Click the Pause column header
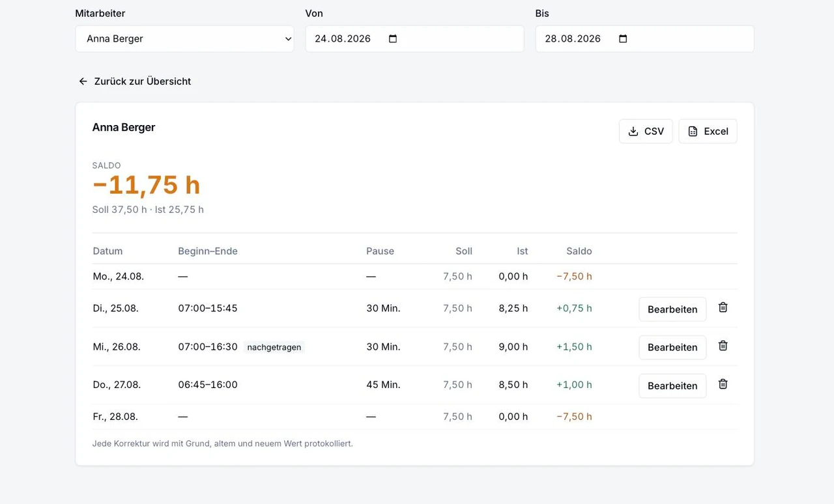Image resolution: width=834 pixels, height=504 pixels. point(380,251)
